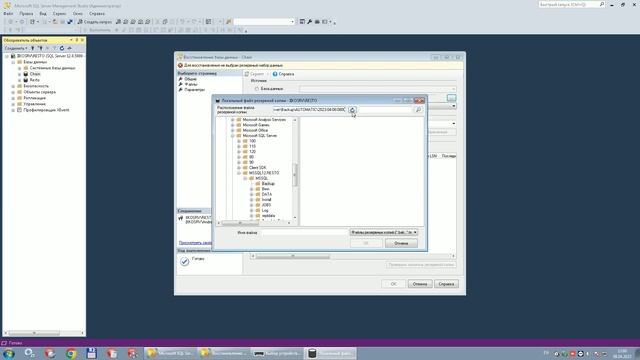The height and width of the screenshot is (360, 640).
Task: Expand the Безопасность node in Object Explorer
Action: point(13,86)
